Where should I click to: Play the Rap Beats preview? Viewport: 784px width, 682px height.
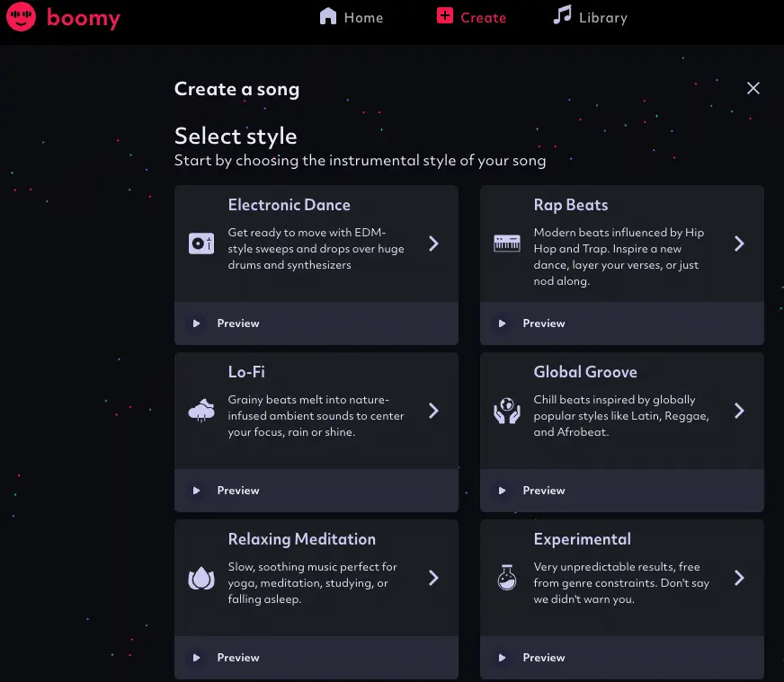(502, 323)
